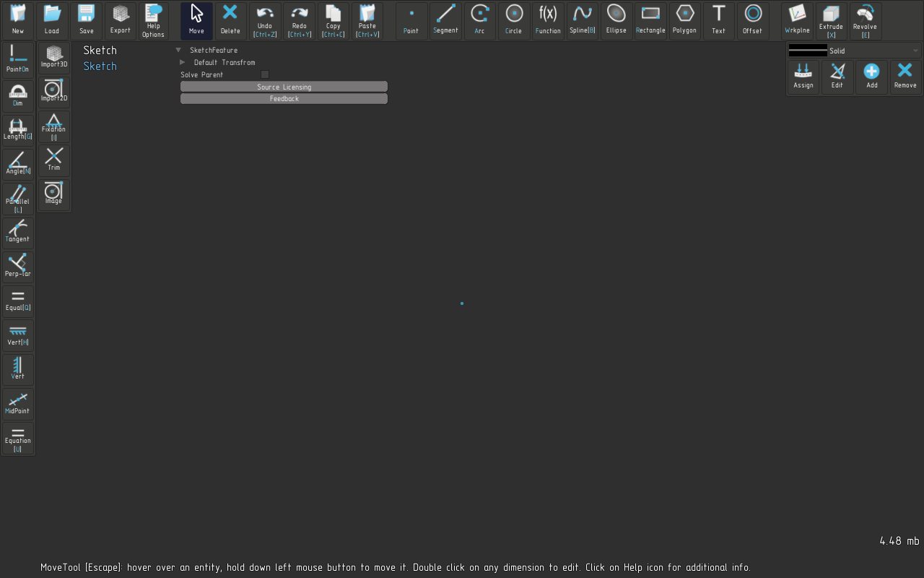Activate the Circle tool
Image resolution: width=924 pixels, height=578 pixels.
pyautogui.click(x=513, y=20)
